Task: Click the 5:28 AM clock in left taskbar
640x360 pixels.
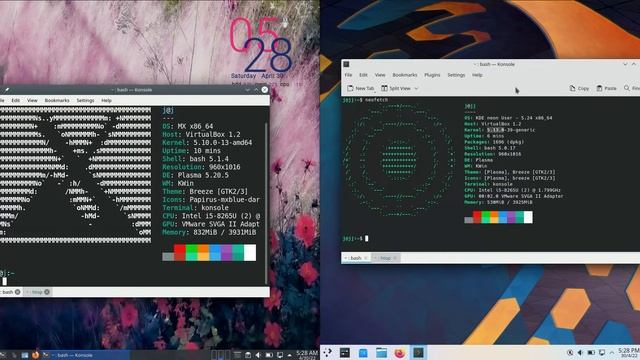Action: click(x=307, y=355)
